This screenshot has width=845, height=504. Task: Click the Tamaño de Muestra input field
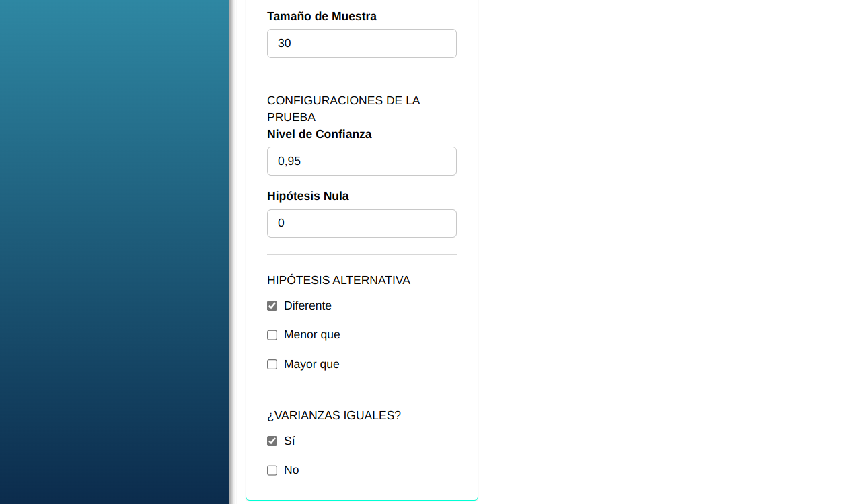tap(361, 43)
